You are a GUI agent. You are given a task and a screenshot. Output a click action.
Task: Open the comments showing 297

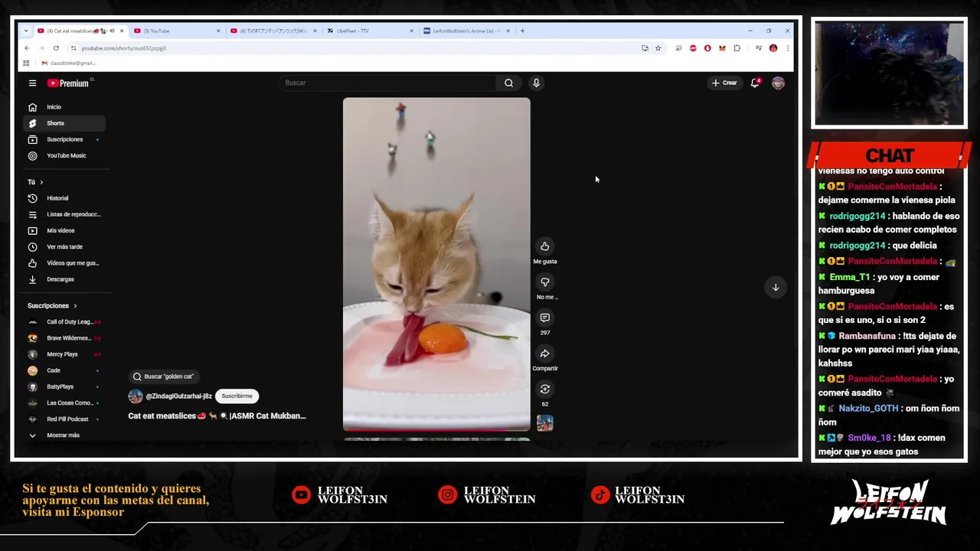point(544,318)
